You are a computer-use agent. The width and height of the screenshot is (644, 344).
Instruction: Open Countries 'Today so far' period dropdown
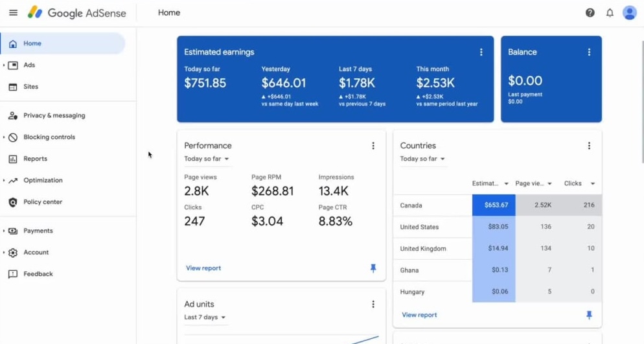pyautogui.click(x=422, y=159)
